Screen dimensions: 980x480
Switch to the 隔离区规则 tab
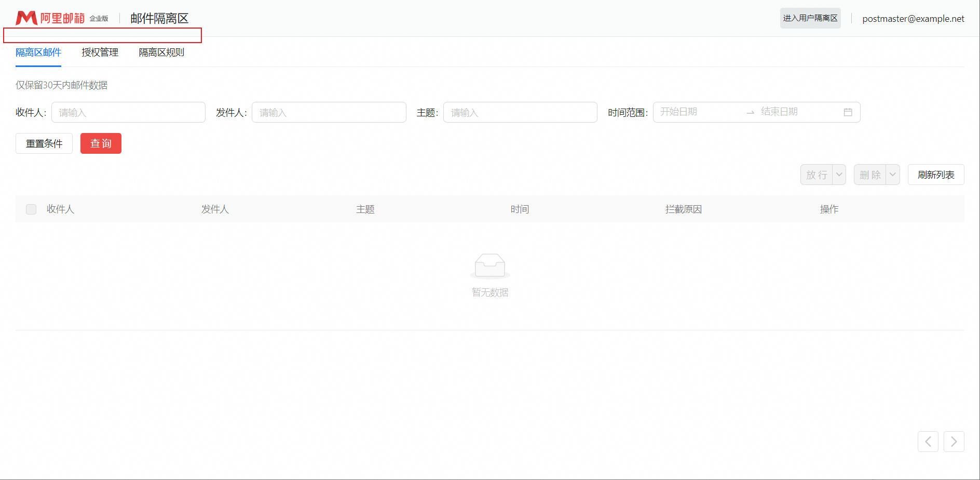click(161, 52)
